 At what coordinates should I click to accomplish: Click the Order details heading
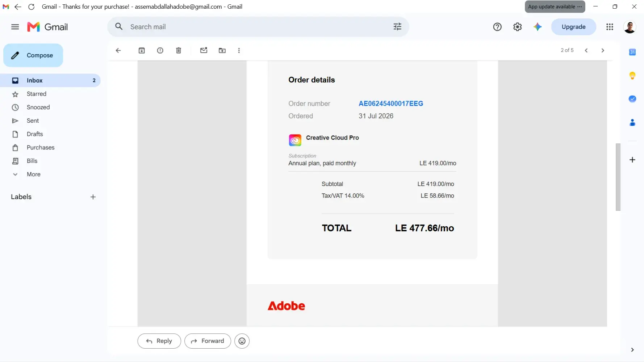coord(311,80)
